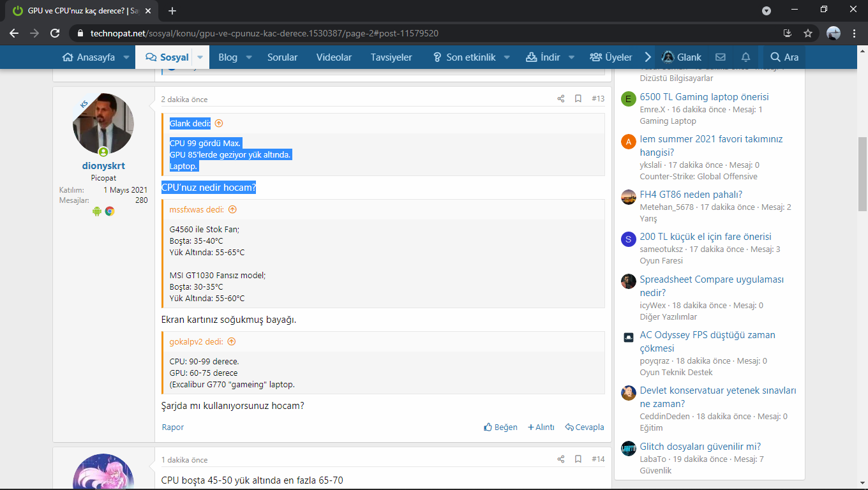Viewport: 868px width, 490px height.
Task: Open the #14 post permalink
Action: point(598,459)
